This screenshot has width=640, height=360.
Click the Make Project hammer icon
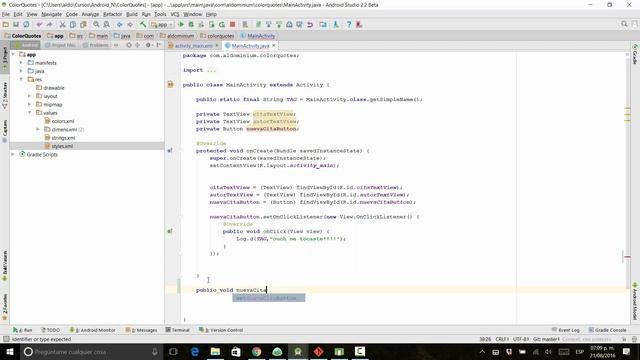point(143,24)
